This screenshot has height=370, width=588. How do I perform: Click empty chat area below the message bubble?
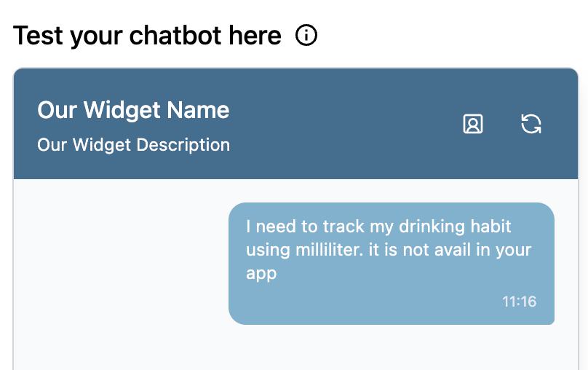(x=295, y=349)
